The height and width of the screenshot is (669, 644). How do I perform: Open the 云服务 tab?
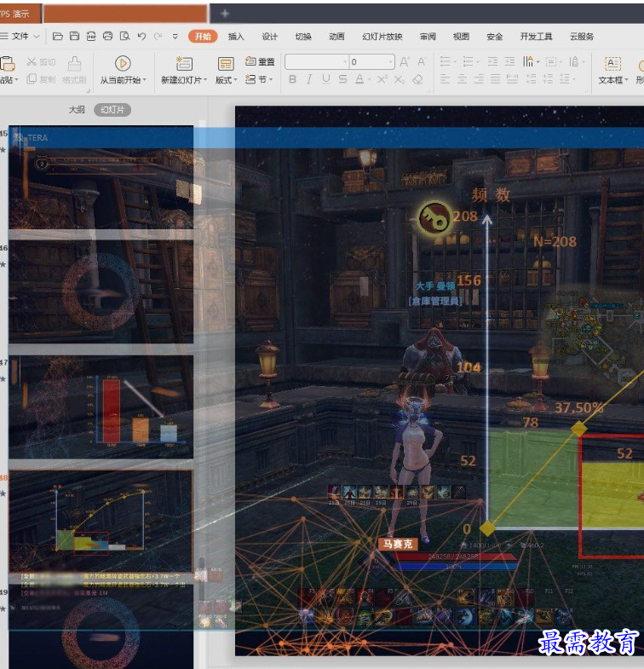[582, 37]
